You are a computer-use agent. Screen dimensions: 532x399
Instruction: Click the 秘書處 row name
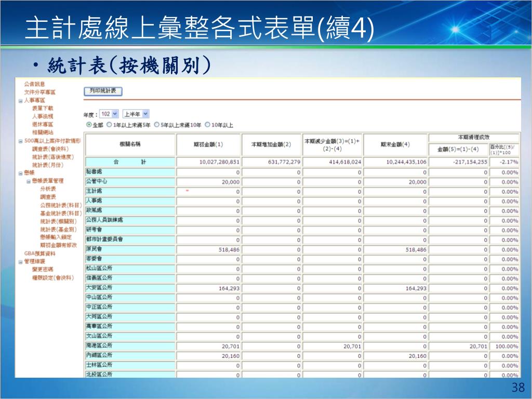pyautogui.click(x=94, y=171)
